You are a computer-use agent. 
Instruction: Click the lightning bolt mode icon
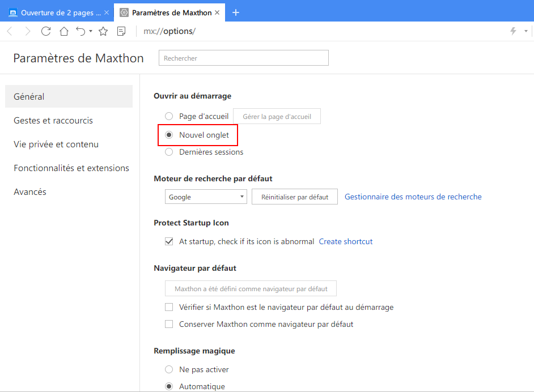[x=513, y=31]
